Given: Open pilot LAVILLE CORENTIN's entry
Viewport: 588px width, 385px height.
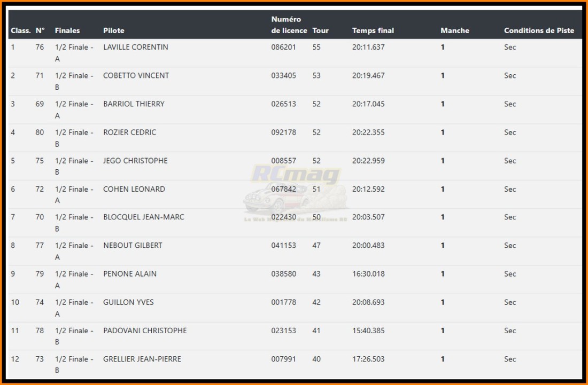Looking at the screenshot, I should (x=135, y=47).
